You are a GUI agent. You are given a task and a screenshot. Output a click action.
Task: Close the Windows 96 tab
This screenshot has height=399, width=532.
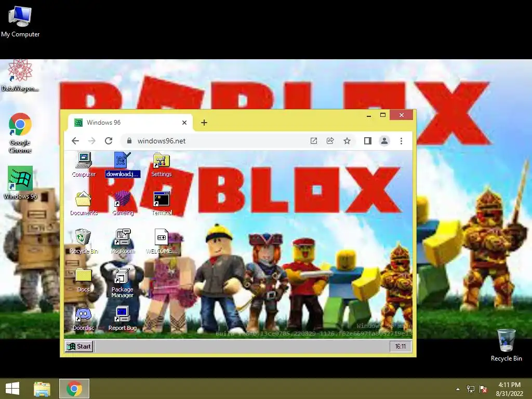click(x=184, y=123)
